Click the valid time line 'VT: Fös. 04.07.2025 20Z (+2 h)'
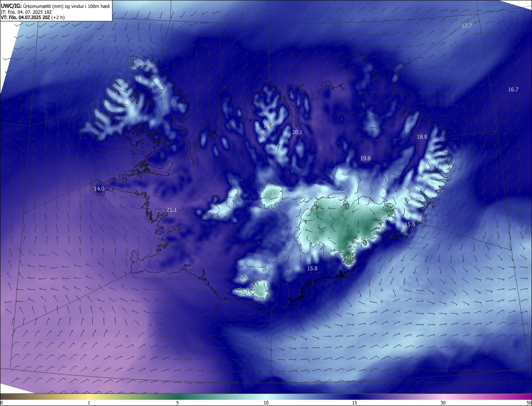Viewport: 532px width, 406px height. coord(33,17)
